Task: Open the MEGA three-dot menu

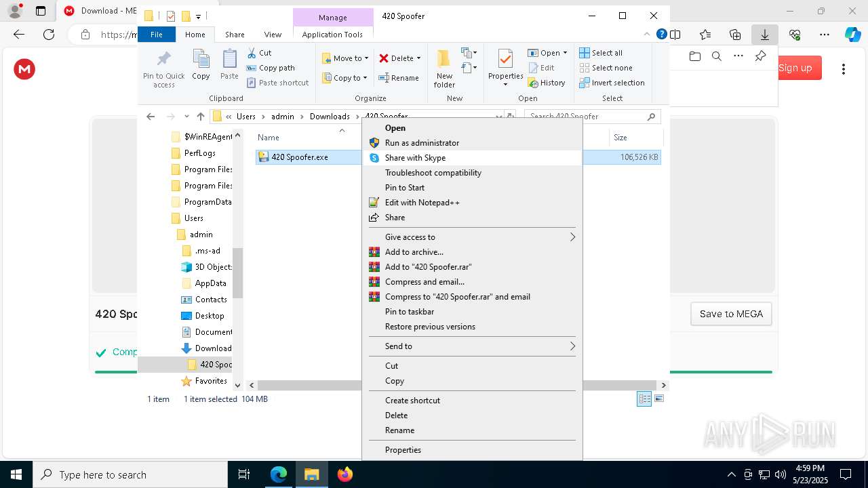Action: [844, 68]
